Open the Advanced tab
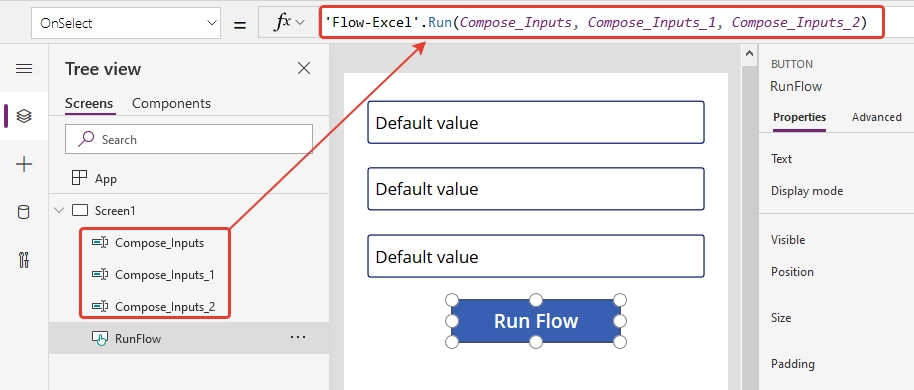The image size is (914, 390). point(877,117)
